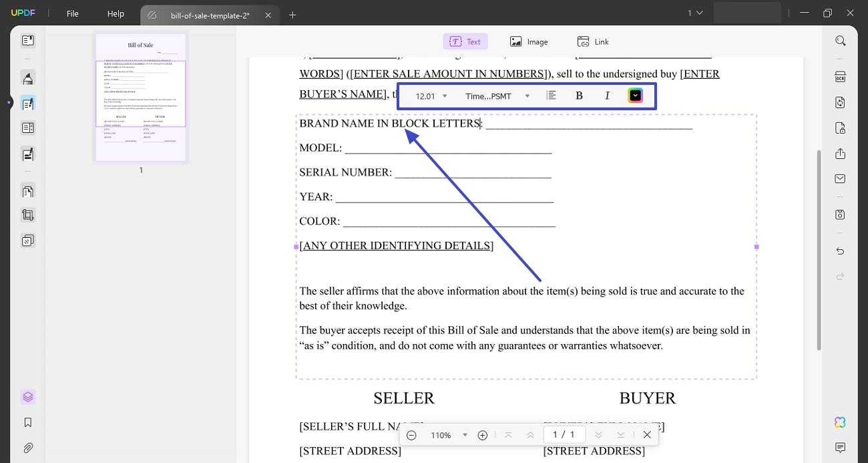This screenshot has width=868, height=463.
Task: Click the SELLER heading
Action: [x=404, y=398]
